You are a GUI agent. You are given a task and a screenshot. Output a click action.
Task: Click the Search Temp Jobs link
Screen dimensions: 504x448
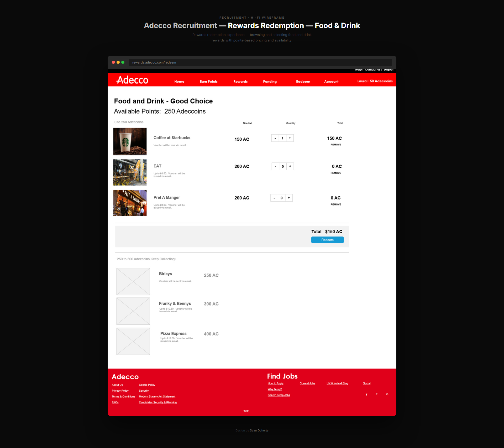click(x=279, y=395)
